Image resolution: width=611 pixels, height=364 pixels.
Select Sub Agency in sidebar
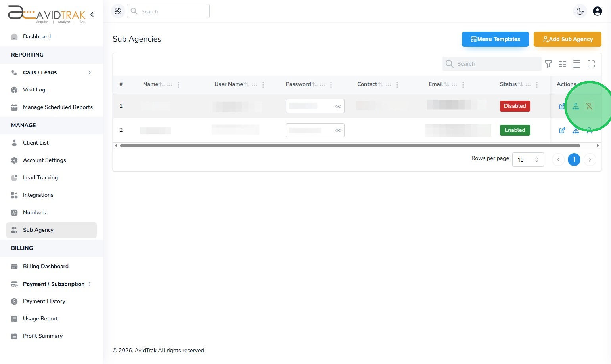(x=52, y=230)
